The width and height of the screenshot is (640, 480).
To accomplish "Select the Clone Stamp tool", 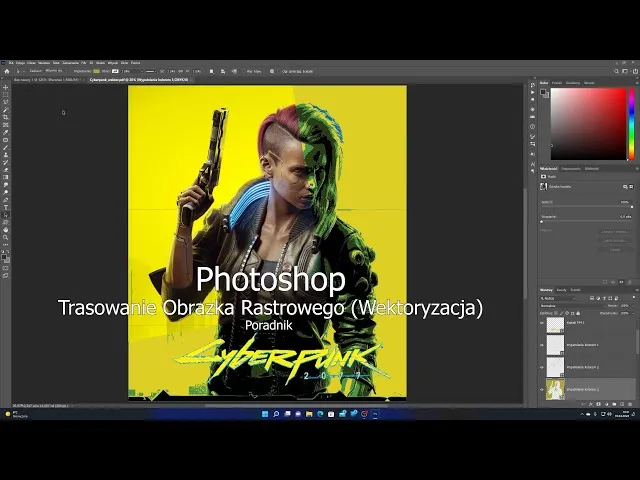I will tap(6, 155).
